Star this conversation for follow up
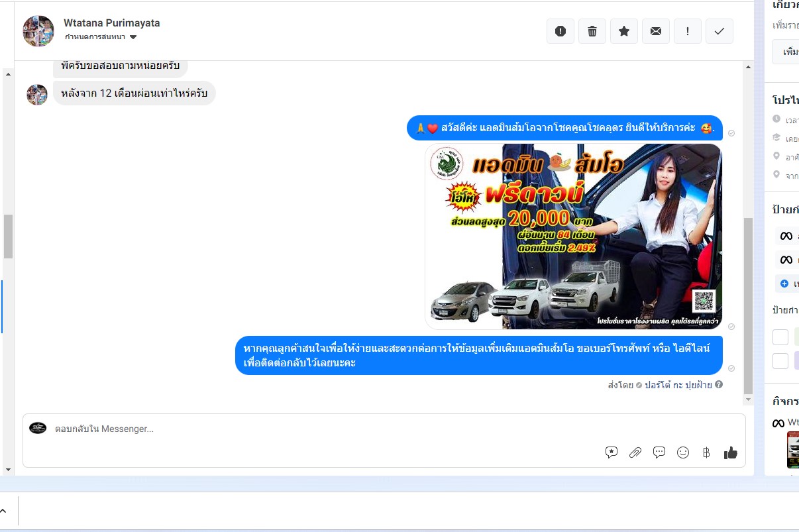 click(x=624, y=31)
